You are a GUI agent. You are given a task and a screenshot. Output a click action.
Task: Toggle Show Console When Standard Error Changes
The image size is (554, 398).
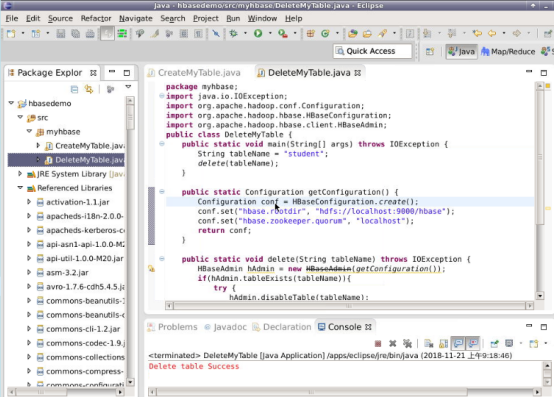click(x=473, y=343)
